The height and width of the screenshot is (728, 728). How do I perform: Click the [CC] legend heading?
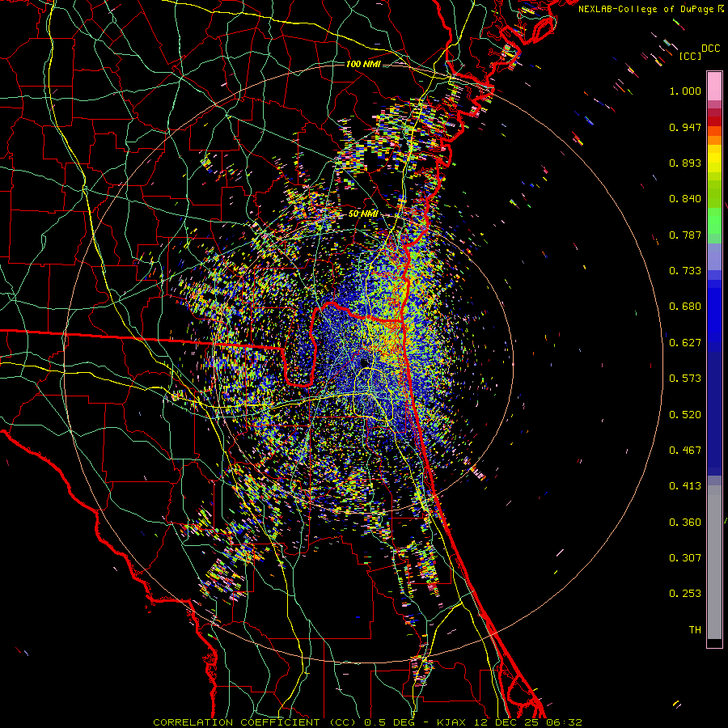pyautogui.click(x=690, y=56)
